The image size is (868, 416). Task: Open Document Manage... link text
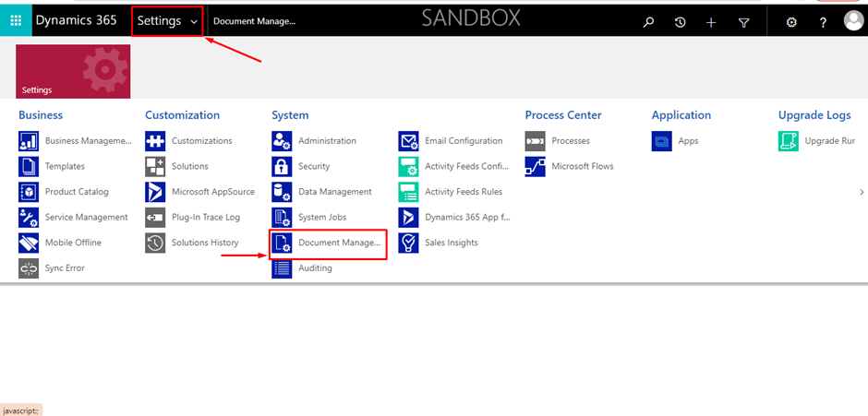point(339,243)
